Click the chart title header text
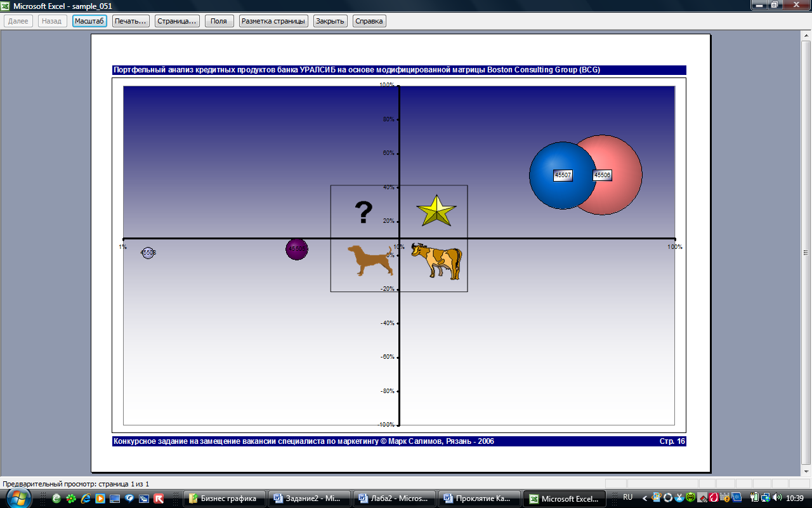Screen dimensions: 812x508 (357, 70)
